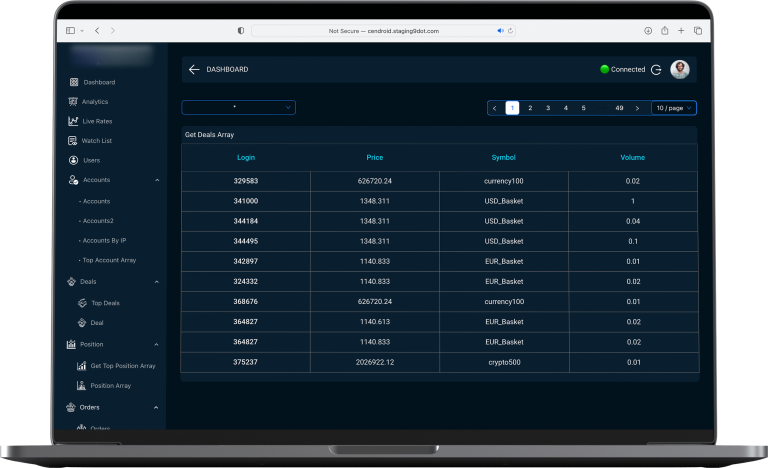768x468 pixels.
Task: Open Analytics from the sidebar
Action: 95,102
